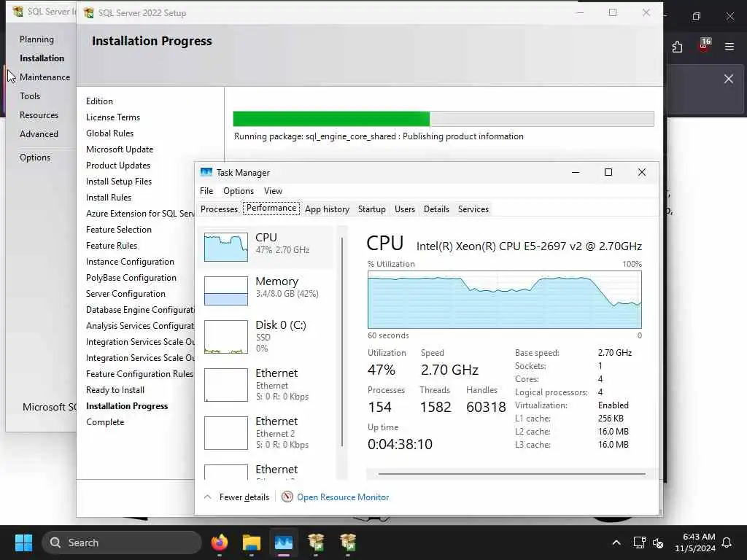747x560 pixels.
Task: Select Advanced in the Installation Center sidebar
Action: [x=39, y=134]
